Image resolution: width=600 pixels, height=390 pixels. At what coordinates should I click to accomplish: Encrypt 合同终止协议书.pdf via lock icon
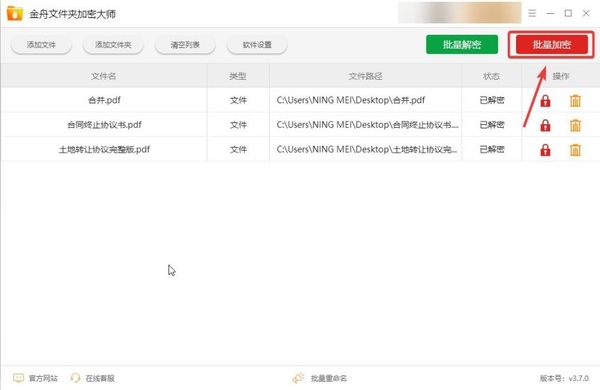[545, 126]
